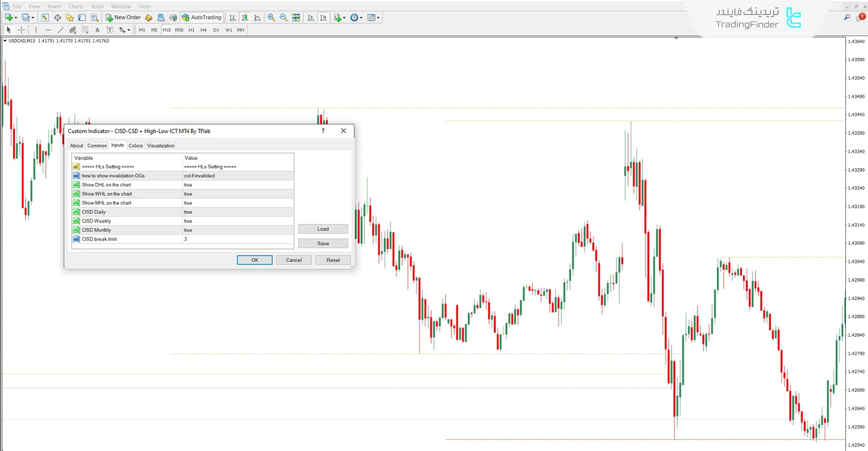
Task: Open the New Chart dropdown
Action: click(x=344, y=17)
